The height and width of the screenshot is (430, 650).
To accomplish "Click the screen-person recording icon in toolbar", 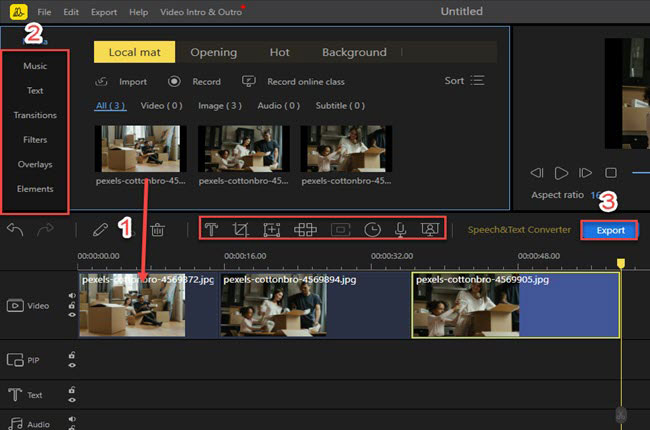I will click(430, 229).
